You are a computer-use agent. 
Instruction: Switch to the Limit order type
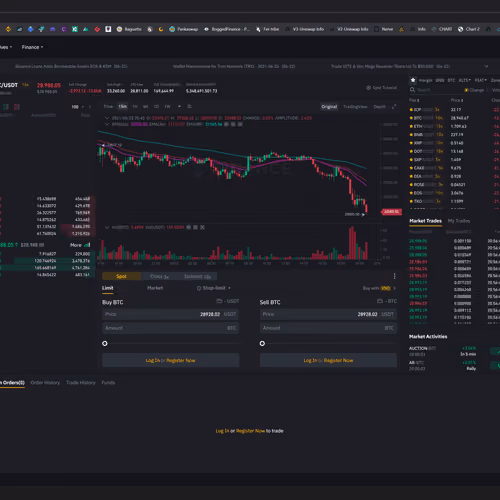pos(108,288)
